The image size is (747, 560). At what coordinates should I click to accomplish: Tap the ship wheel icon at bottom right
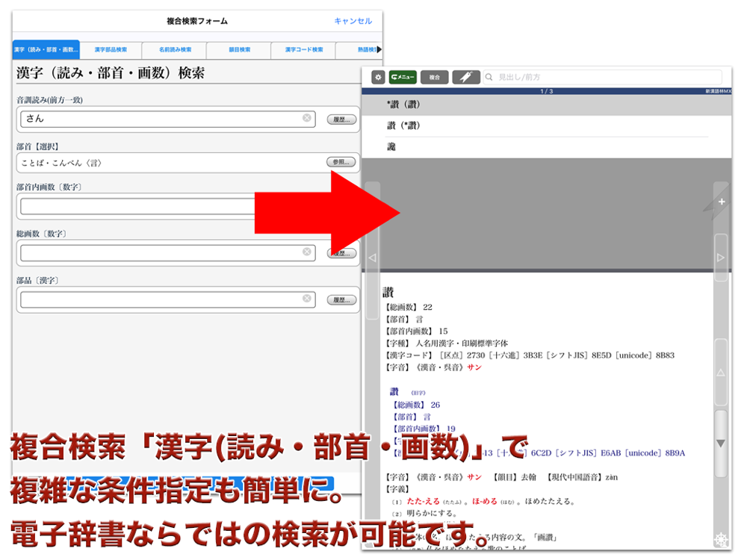[722, 540]
